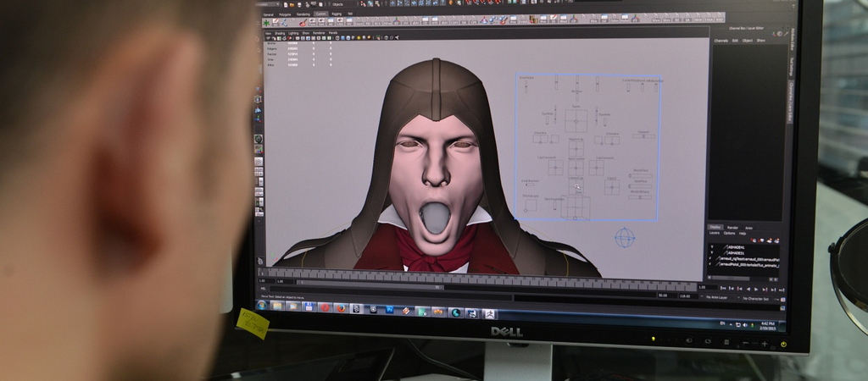
Task: Click the animation end time field 128.00
Action: 688,295
